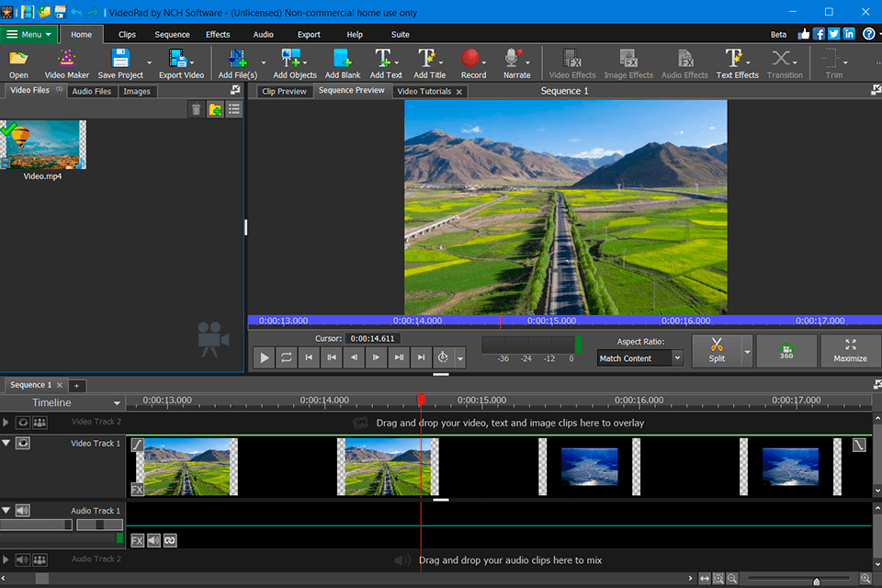Mute Audio Track 1 speaker toggle
882x588 pixels.
tap(23, 511)
